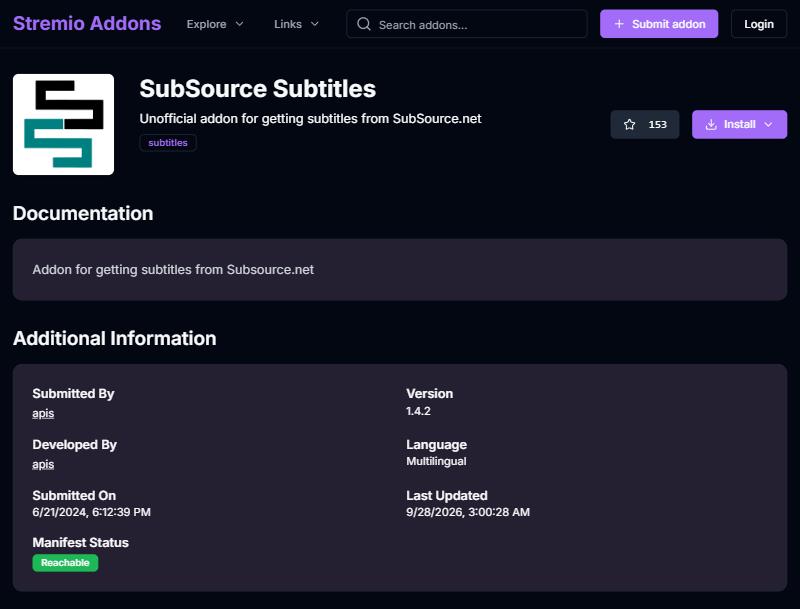Select text 'Addon for getting subtitles from Subsource.net'
This screenshot has width=800, height=609.
coord(173,269)
